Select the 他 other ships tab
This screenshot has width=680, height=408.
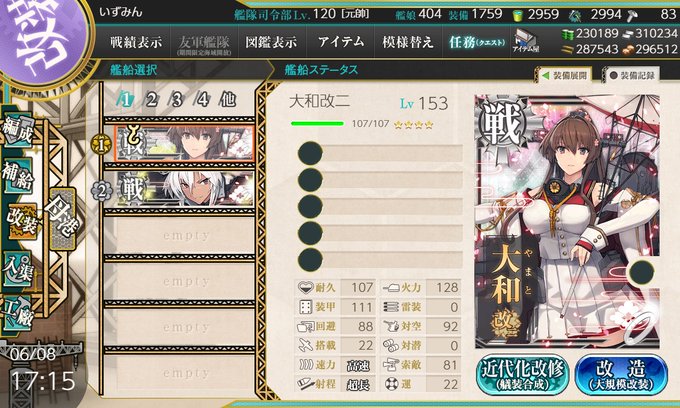228,100
